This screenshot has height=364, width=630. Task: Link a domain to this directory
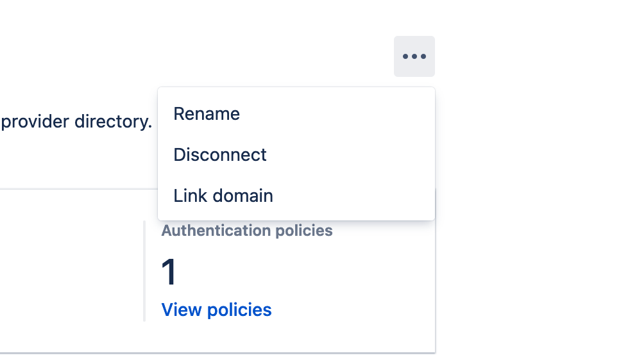click(223, 195)
